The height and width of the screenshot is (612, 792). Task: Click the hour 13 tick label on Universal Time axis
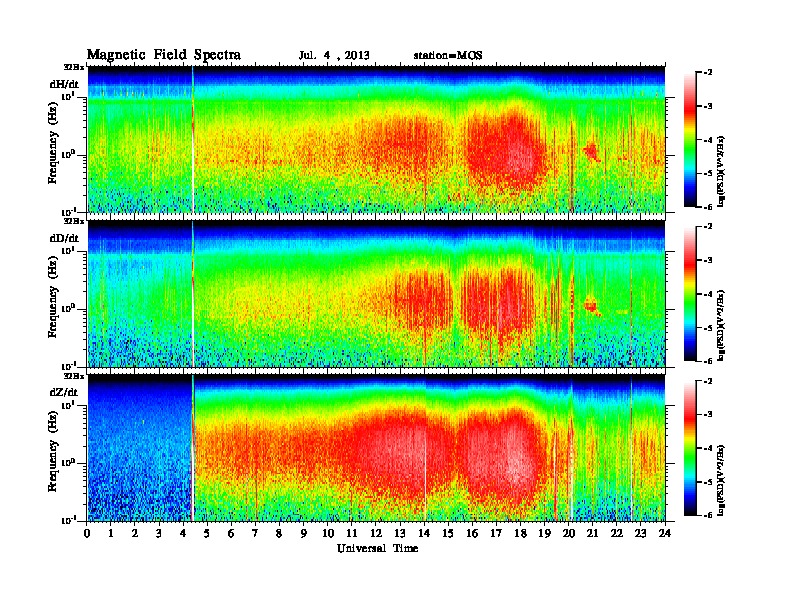[400, 533]
